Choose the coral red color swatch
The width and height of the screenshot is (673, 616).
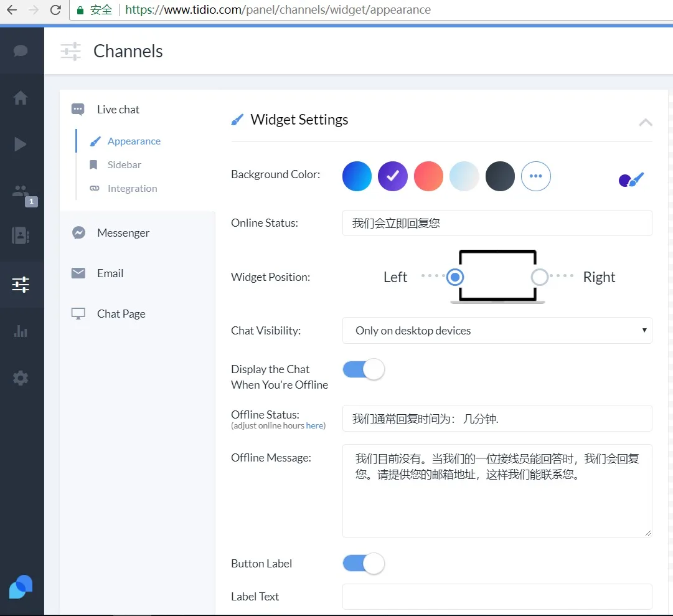point(428,176)
